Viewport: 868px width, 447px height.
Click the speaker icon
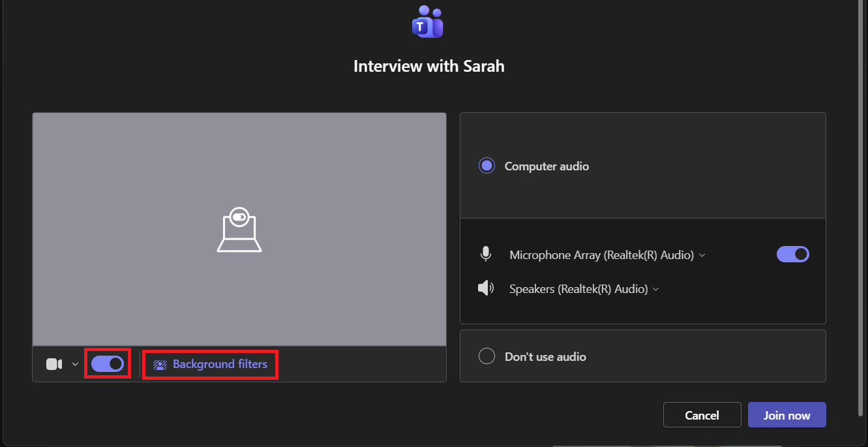tap(485, 288)
